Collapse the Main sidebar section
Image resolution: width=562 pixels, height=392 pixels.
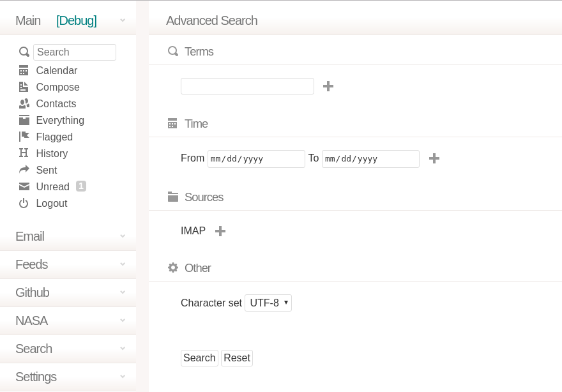(x=123, y=20)
